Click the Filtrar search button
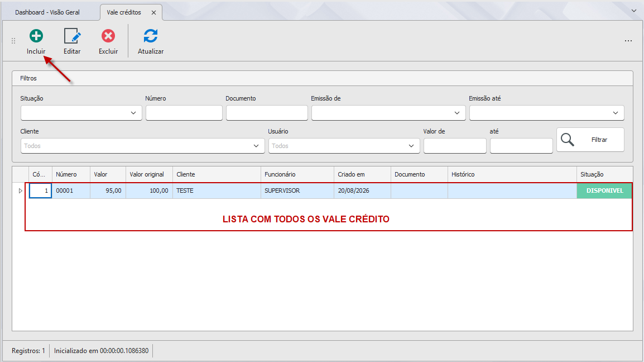This screenshot has height=362, width=644. pos(590,140)
